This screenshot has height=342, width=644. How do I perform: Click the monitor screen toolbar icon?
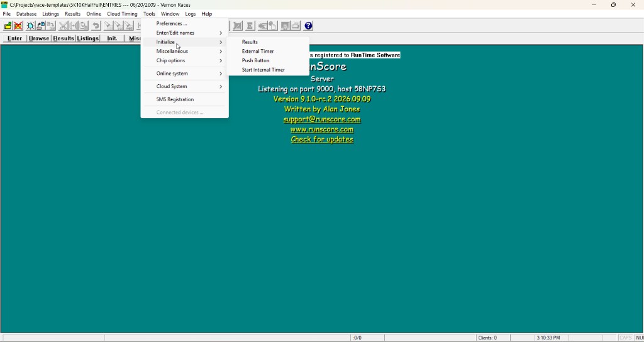[x=285, y=26]
